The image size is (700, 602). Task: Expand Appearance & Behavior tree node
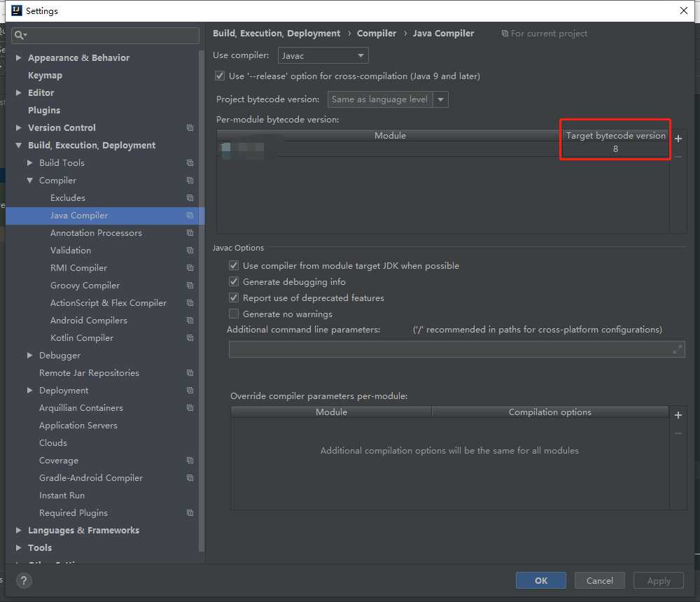18,57
